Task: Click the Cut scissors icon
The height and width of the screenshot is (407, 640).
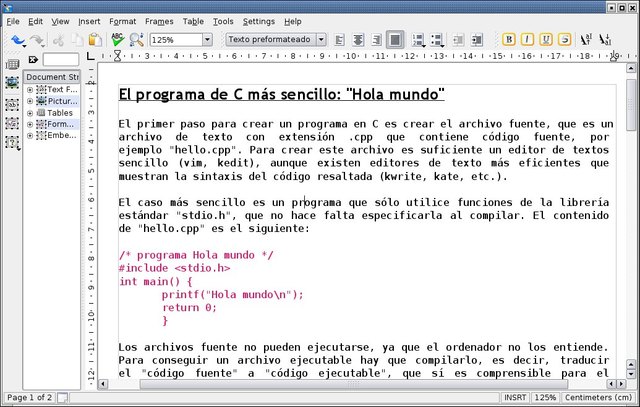Action: click(x=58, y=40)
